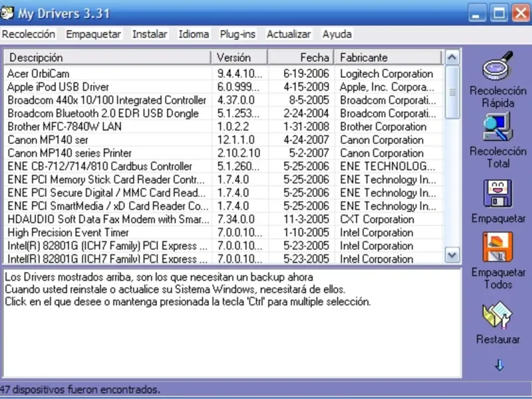The image size is (532, 399).
Task: Open the Empaquetar menu
Action: pyautogui.click(x=93, y=35)
